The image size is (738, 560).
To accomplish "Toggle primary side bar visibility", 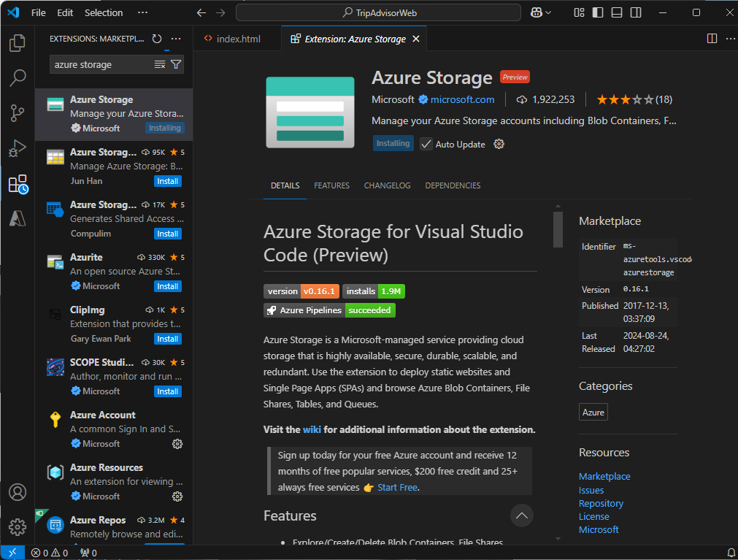I will (x=598, y=12).
